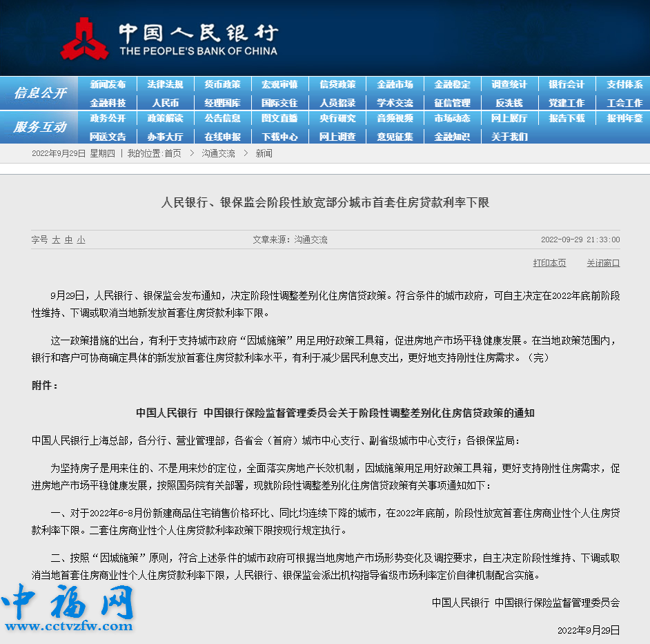Click the 信息公开 category label
Image resolution: width=650 pixels, height=644 pixels.
coord(40,93)
